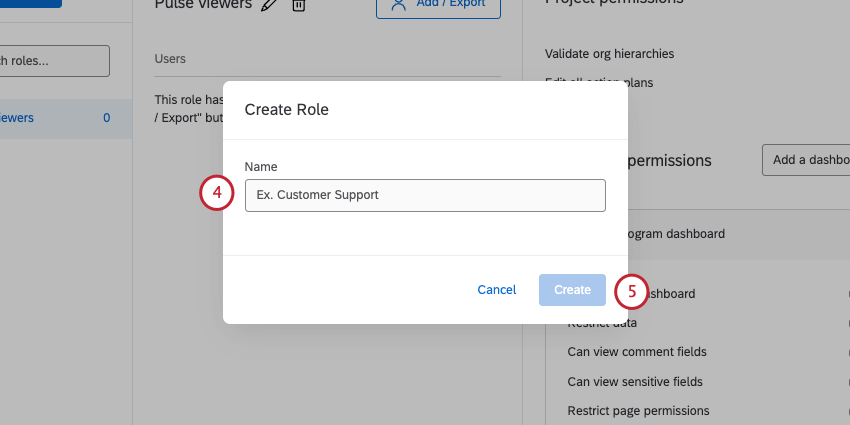Click the pencil icon to rename Pulse viewers
This screenshot has width=850, height=425.
click(268, 5)
